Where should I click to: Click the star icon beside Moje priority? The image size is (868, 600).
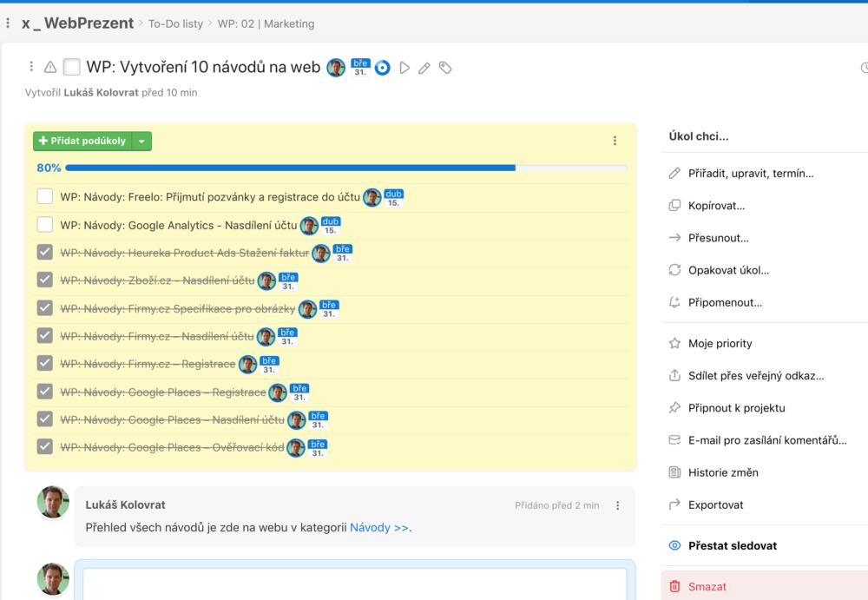pyautogui.click(x=674, y=344)
